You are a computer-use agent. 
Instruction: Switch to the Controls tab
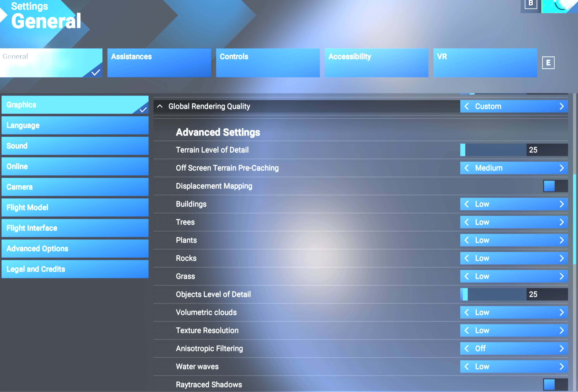pyautogui.click(x=268, y=63)
